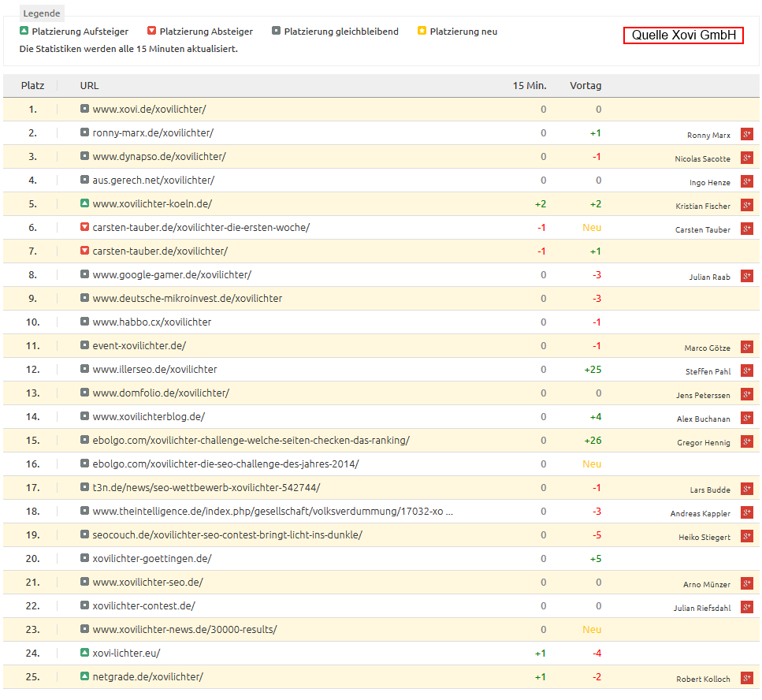Click green riser icon for www.xovilichter-koeln.de
This screenshot has height=700, width=762.
(85, 203)
